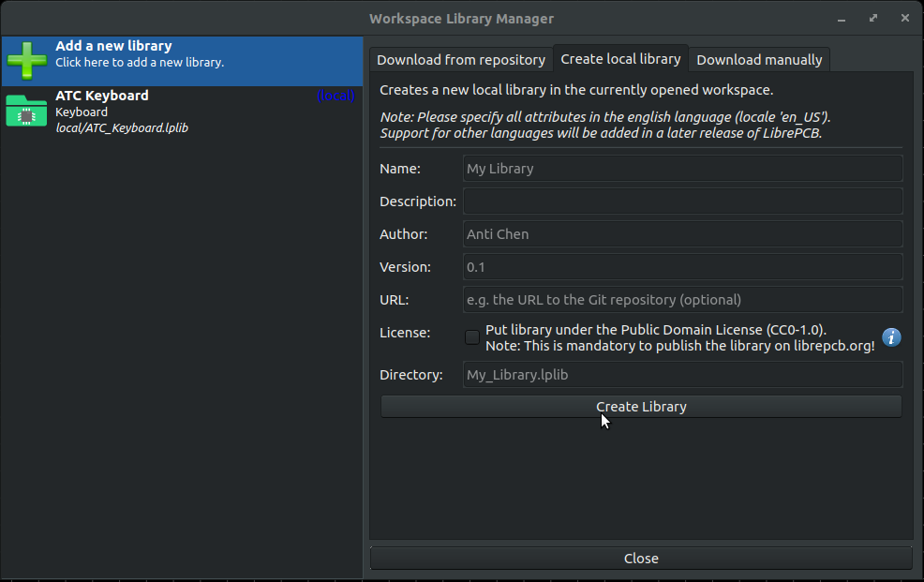Click the Version input field
Screen dimensions: 924x582
point(682,267)
